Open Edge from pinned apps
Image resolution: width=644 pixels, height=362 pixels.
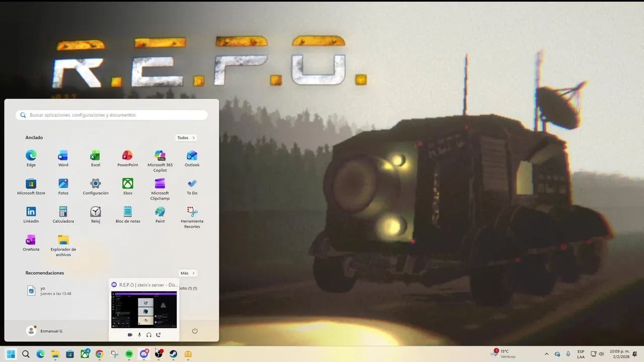31,158
